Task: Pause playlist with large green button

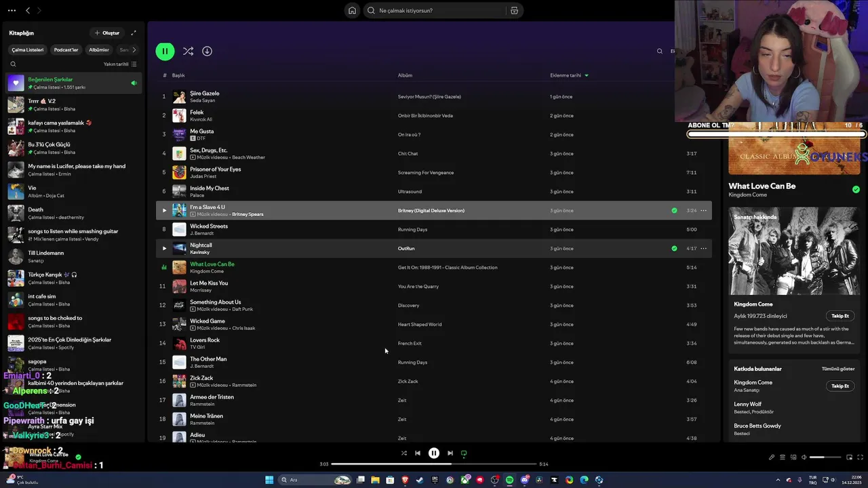Action: 165,51
